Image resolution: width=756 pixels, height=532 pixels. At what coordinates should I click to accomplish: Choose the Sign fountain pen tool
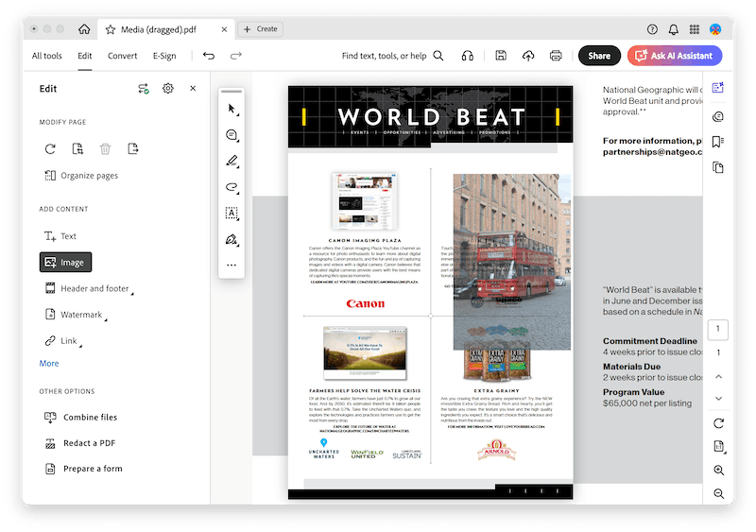tap(232, 239)
